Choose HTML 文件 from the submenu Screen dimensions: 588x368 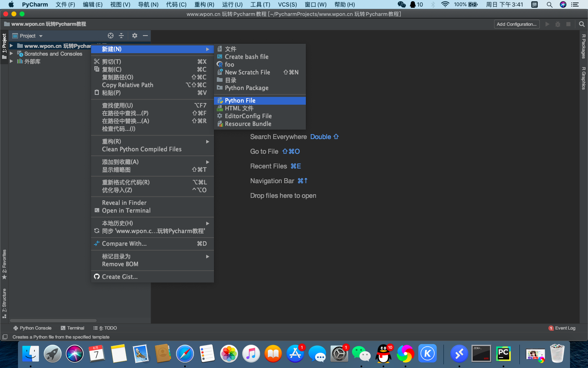pyautogui.click(x=260, y=108)
